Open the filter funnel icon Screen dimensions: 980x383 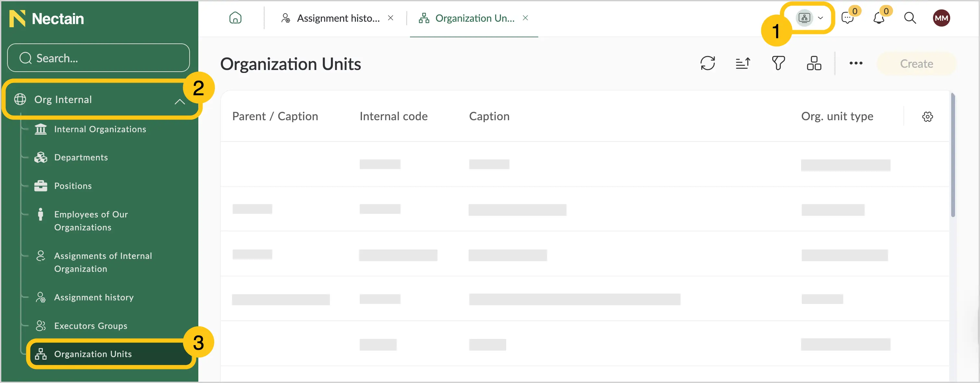(x=778, y=63)
